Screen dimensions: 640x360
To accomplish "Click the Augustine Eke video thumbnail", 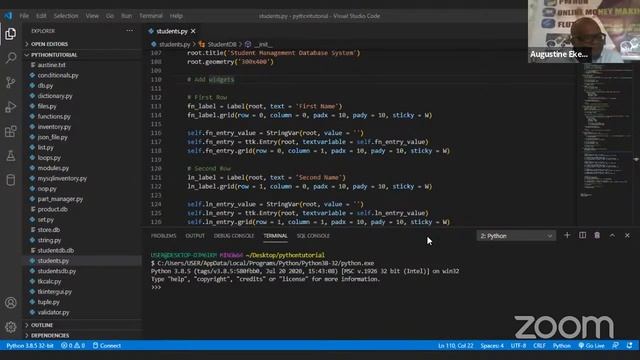I will coord(584,31).
